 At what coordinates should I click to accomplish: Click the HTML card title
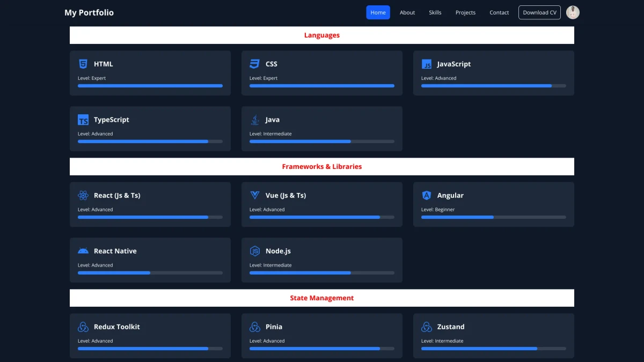click(104, 64)
